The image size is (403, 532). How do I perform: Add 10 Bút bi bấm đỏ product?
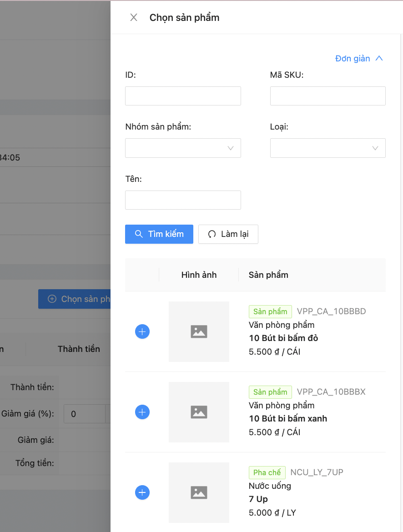click(142, 331)
